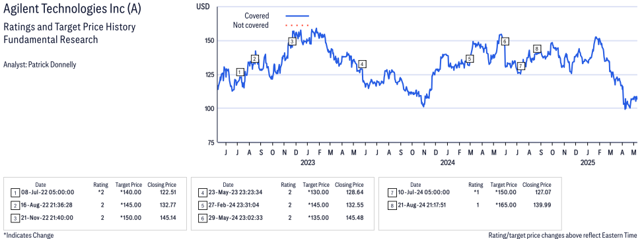Click date 10-Jul-24 05:00:00
Viewport: 644px width, 239px height.
423,192
